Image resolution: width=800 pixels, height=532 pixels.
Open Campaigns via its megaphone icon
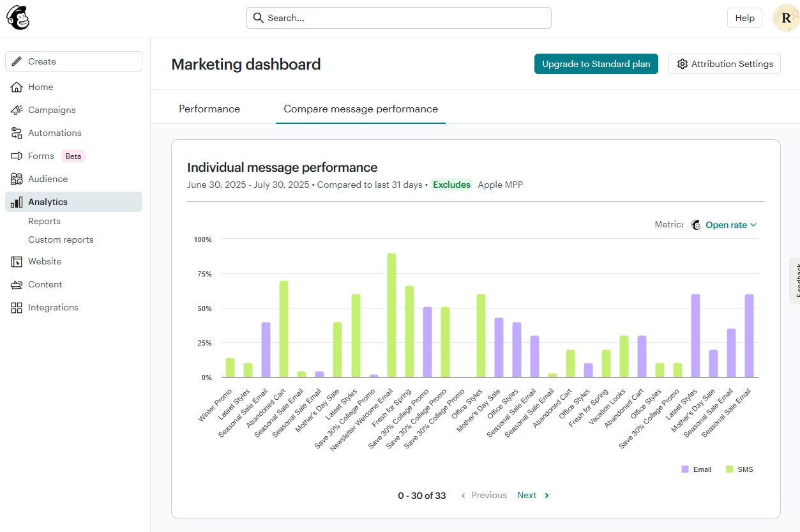(17, 110)
